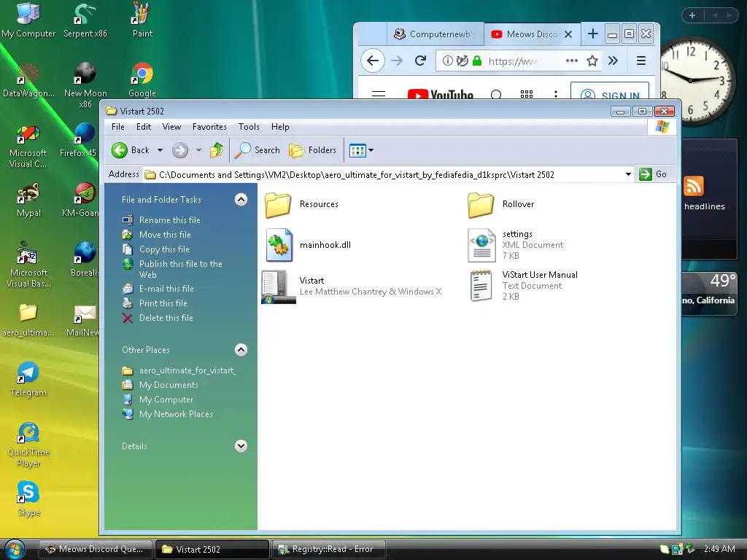Select the mainhook.dll file
This screenshot has height=560, width=747.
pyautogui.click(x=309, y=245)
